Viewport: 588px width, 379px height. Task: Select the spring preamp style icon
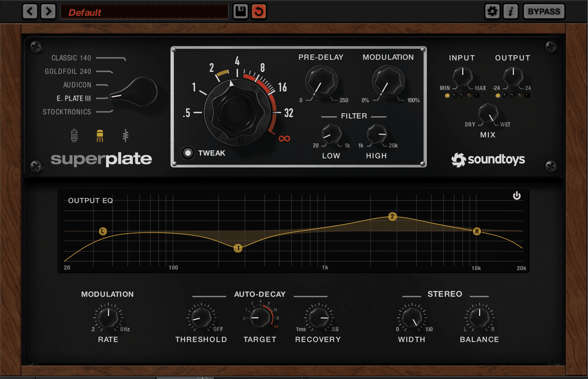coord(126,136)
